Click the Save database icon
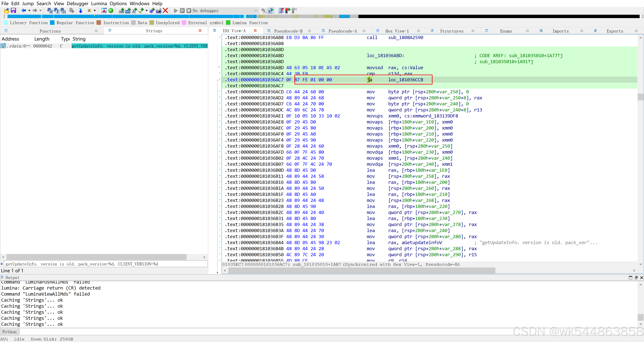The height and width of the screenshot is (342, 644). point(13,11)
